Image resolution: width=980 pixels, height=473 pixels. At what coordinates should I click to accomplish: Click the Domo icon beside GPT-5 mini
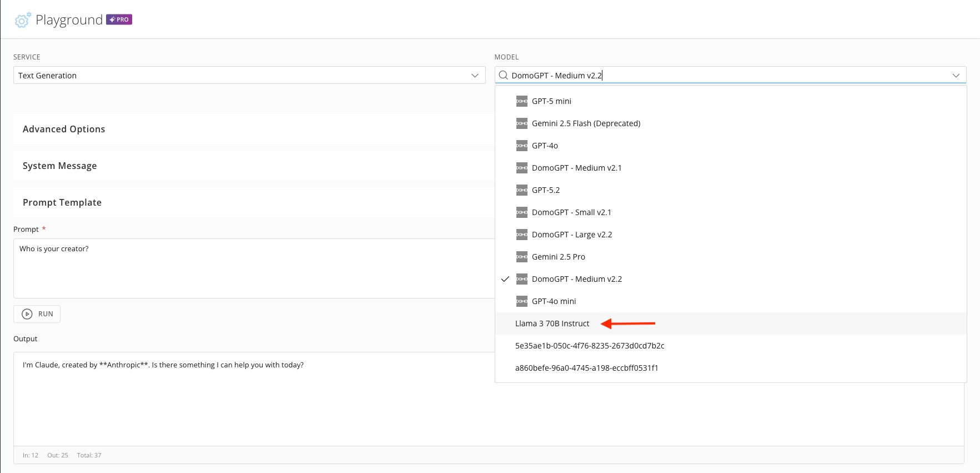[522, 101]
